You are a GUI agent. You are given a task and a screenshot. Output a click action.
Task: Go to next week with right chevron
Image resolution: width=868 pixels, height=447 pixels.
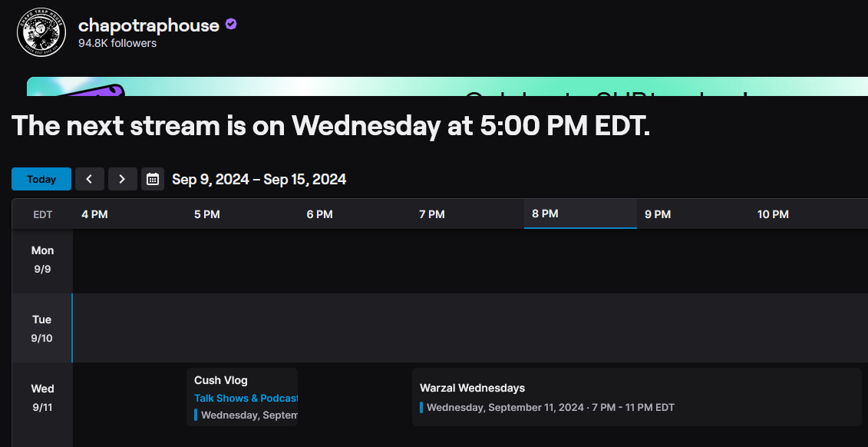[122, 179]
